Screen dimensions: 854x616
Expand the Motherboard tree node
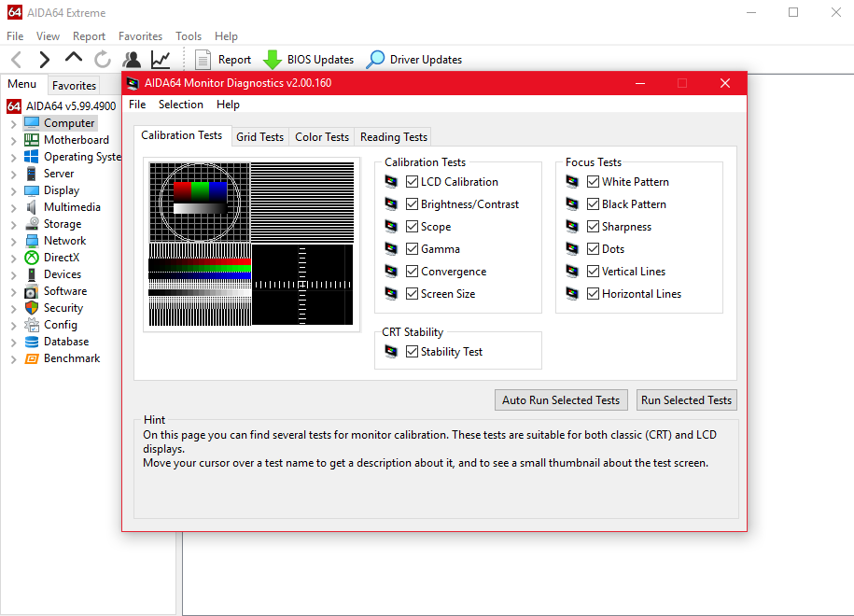point(14,141)
